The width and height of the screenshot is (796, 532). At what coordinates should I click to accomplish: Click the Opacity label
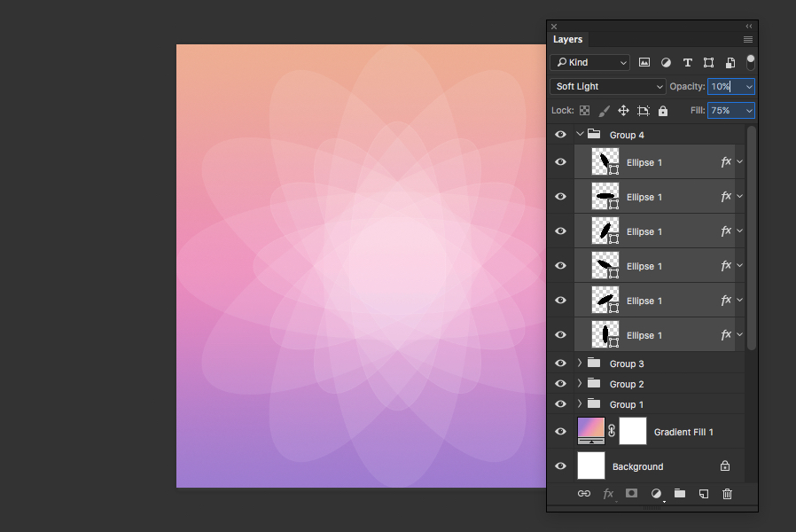point(687,86)
